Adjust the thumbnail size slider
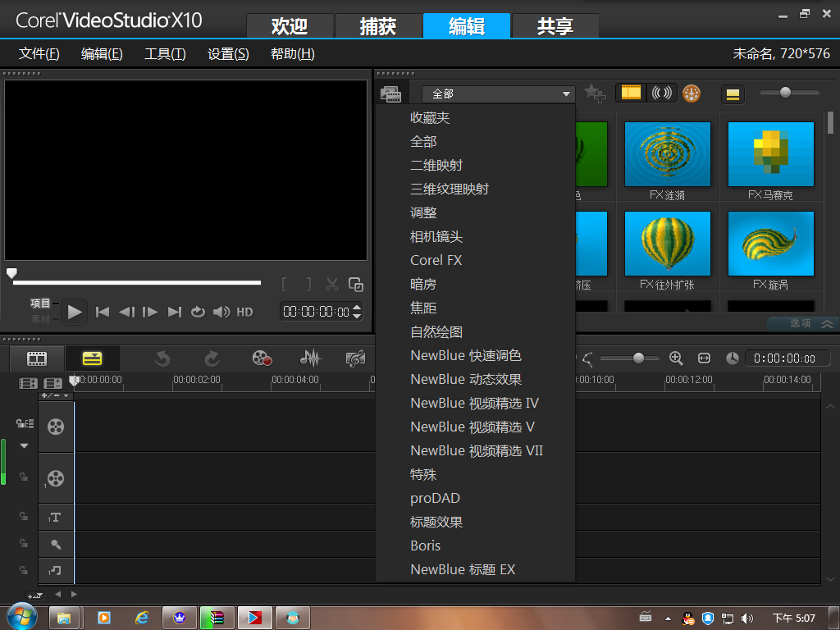The width and height of the screenshot is (840, 630). click(x=785, y=92)
